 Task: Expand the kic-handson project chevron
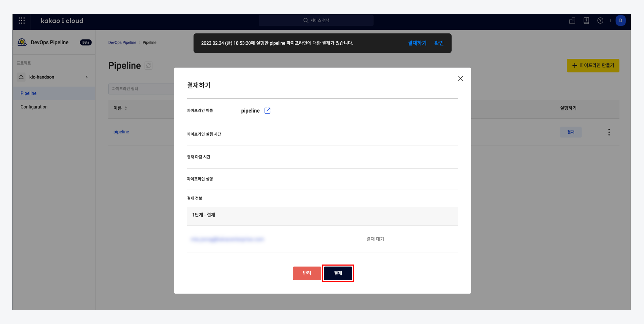(x=87, y=77)
